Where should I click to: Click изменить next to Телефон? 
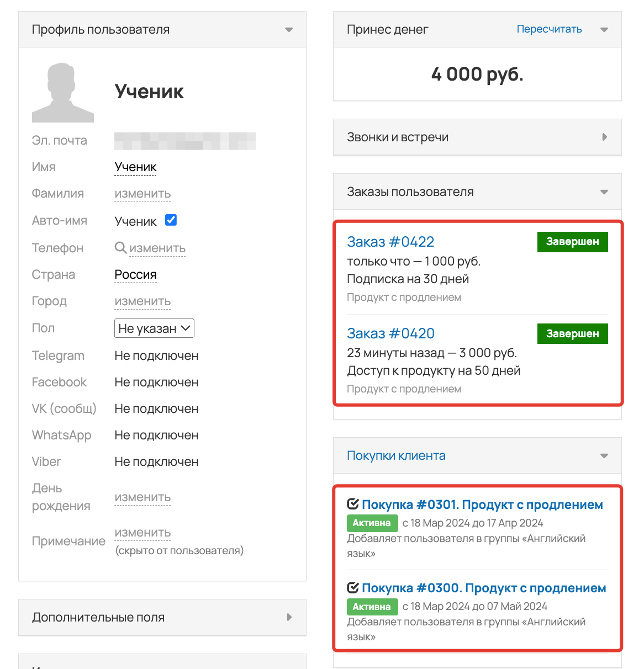157,248
